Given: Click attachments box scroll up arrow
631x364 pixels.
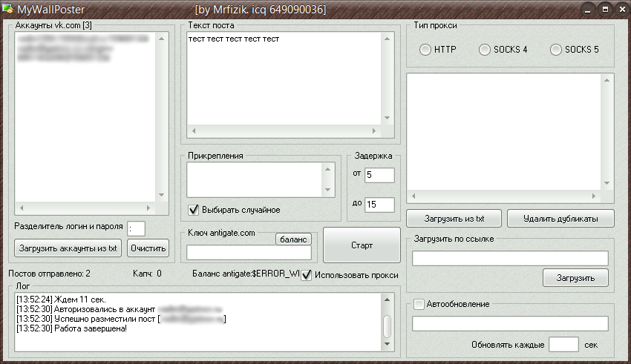Looking at the screenshot, I should [328, 169].
